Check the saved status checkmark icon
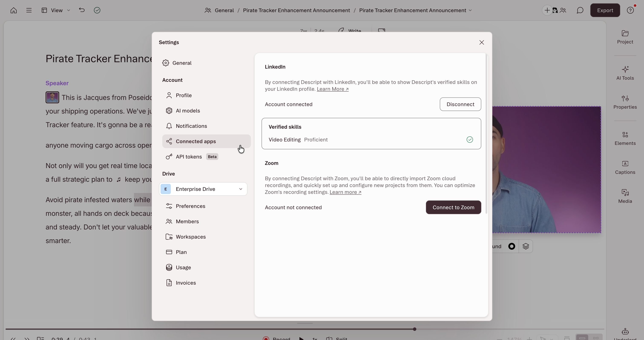The height and width of the screenshot is (340, 644). pyautogui.click(x=97, y=10)
